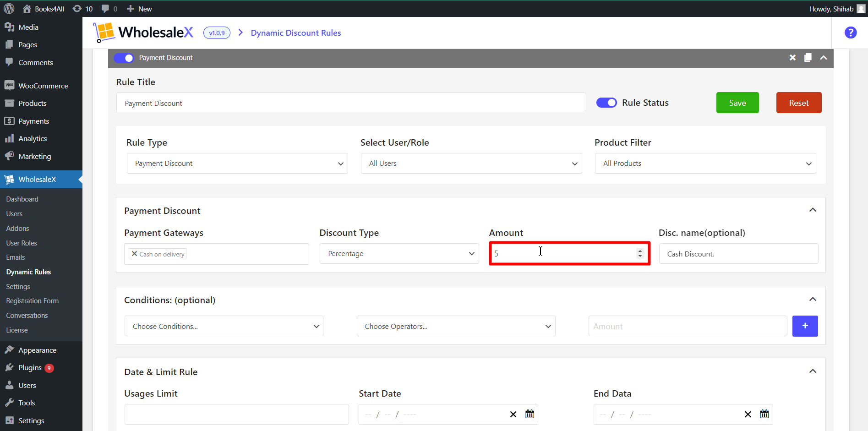Open the License submenu

[x=17, y=330]
